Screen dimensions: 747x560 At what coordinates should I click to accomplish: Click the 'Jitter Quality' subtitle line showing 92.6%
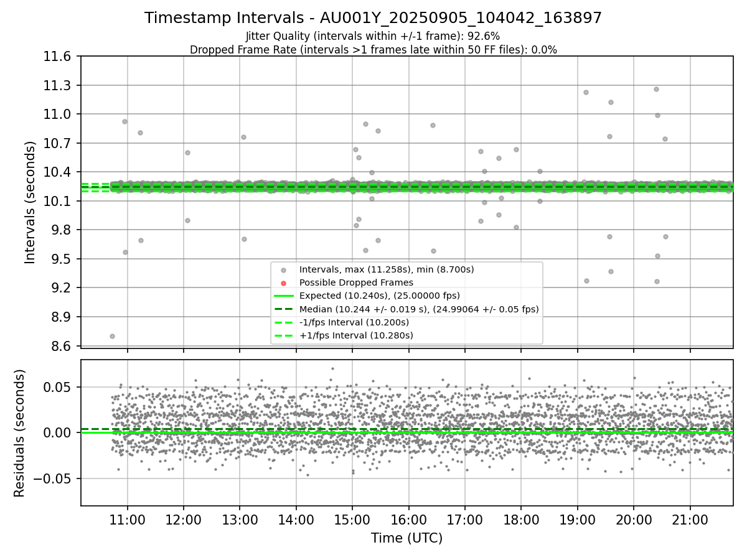(x=373, y=37)
